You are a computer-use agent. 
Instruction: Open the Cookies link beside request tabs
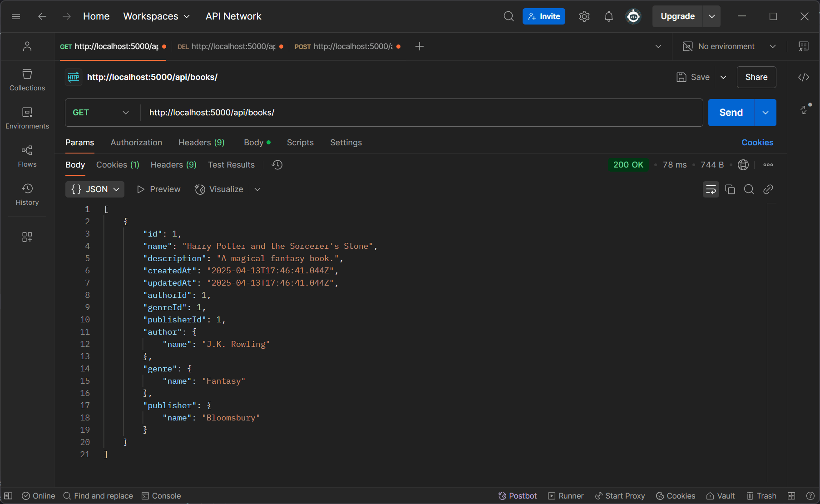pos(757,143)
